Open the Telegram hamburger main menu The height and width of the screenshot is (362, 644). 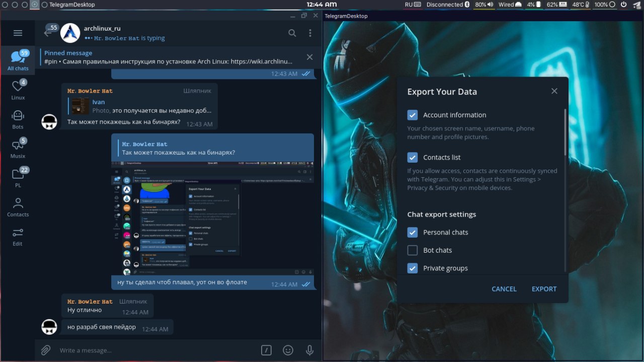point(18,33)
